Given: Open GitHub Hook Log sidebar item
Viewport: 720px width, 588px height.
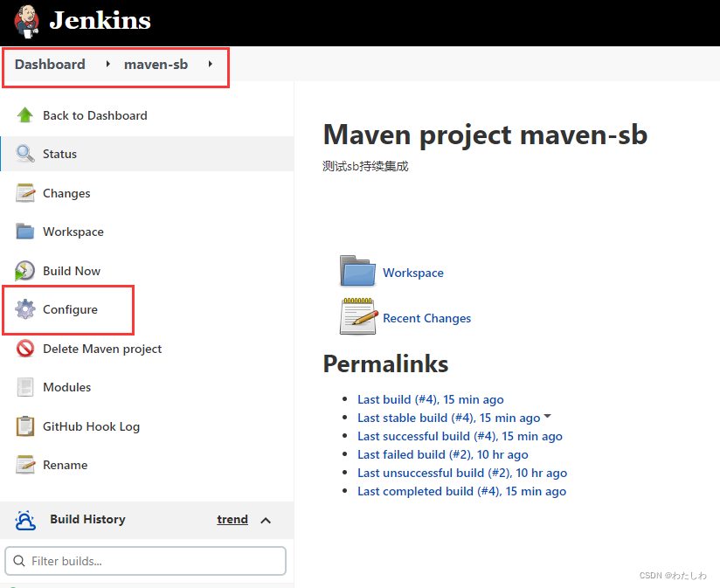Looking at the screenshot, I should (91, 426).
